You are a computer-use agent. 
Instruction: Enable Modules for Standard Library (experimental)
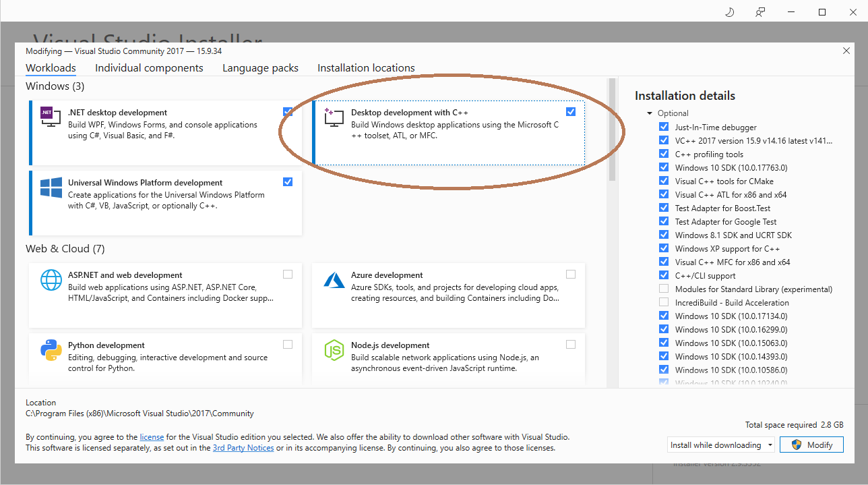click(x=664, y=289)
